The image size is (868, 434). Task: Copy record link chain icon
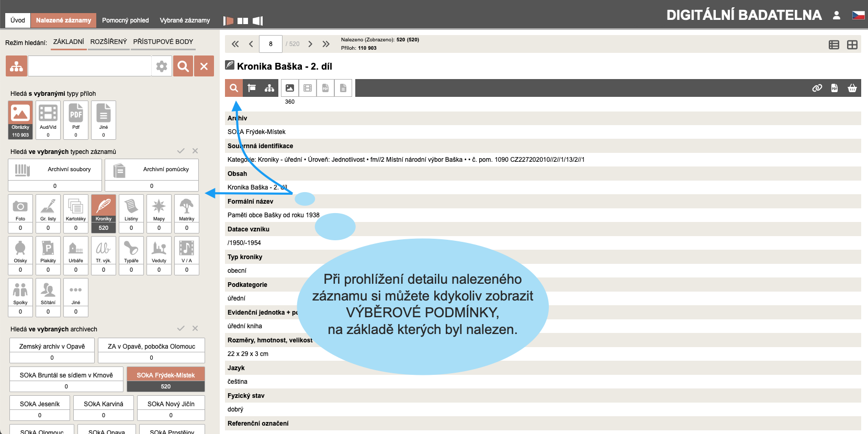817,88
